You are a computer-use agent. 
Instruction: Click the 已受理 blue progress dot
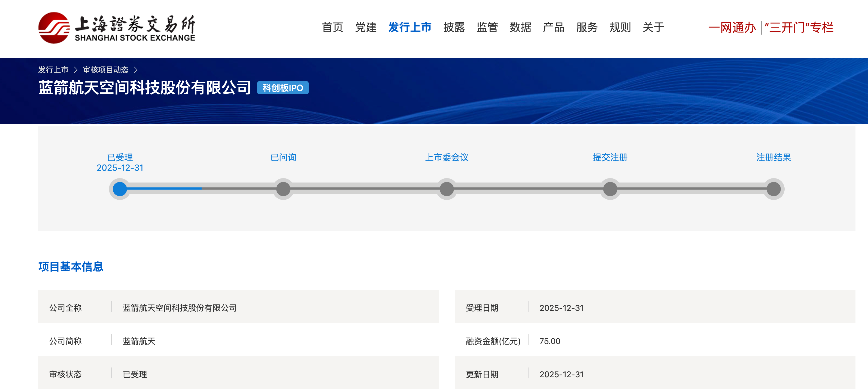[120, 189]
